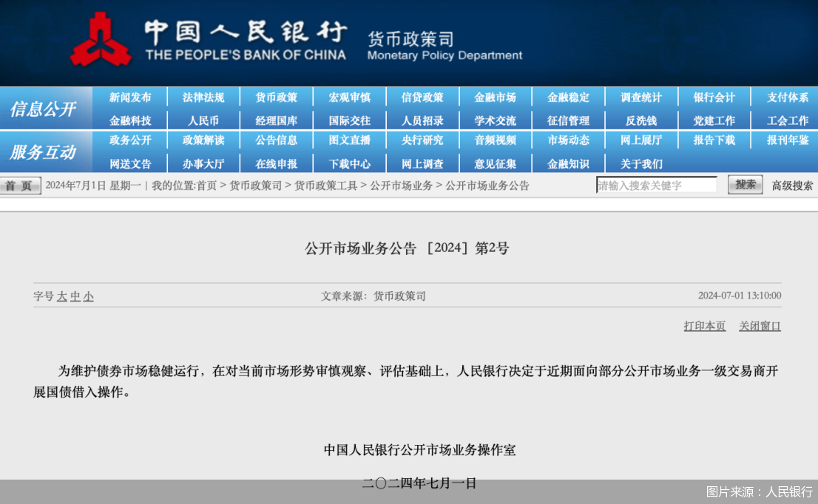
Task: Open 经理国库 navigation entry
Action: click(x=276, y=121)
